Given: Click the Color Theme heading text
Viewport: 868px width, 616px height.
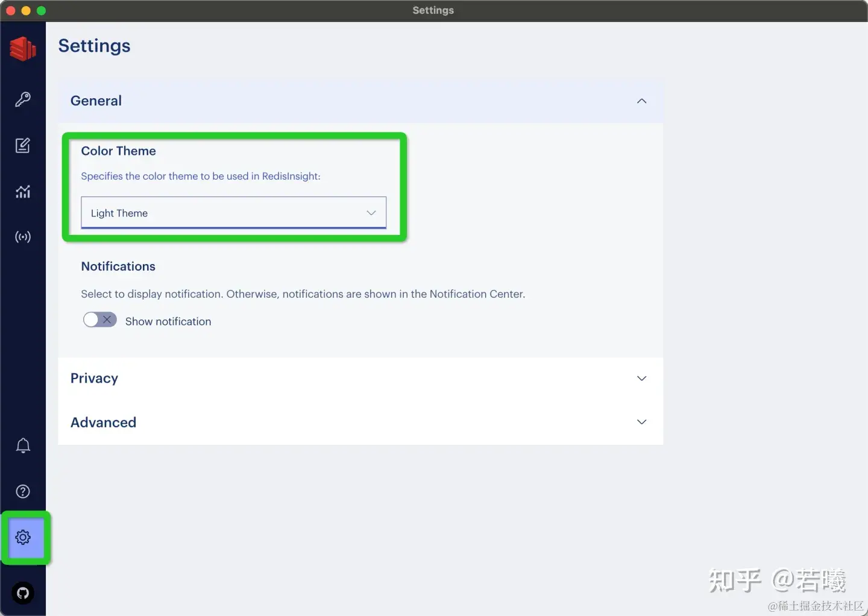Looking at the screenshot, I should point(119,151).
